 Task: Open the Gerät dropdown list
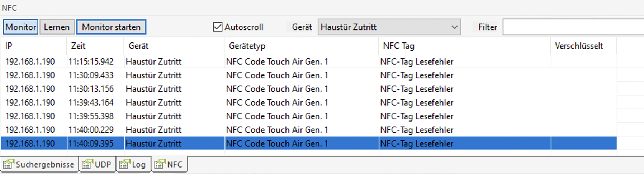(x=454, y=27)
